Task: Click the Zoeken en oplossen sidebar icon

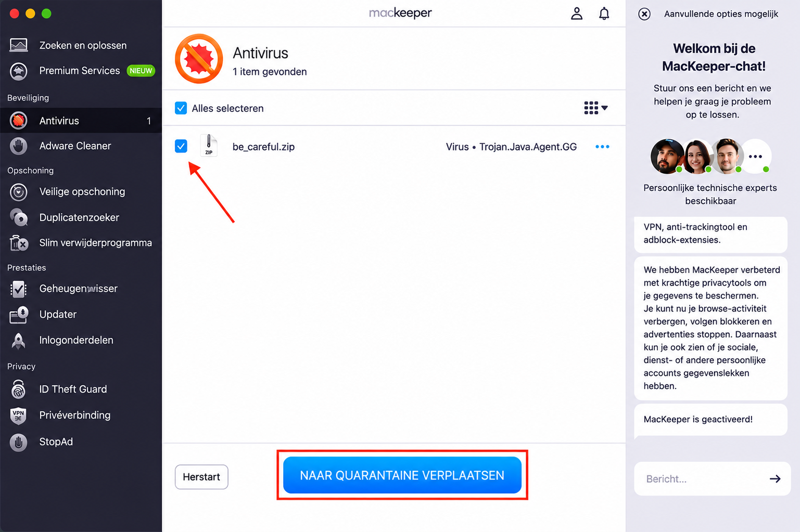Action: click(x=19, y=45)
